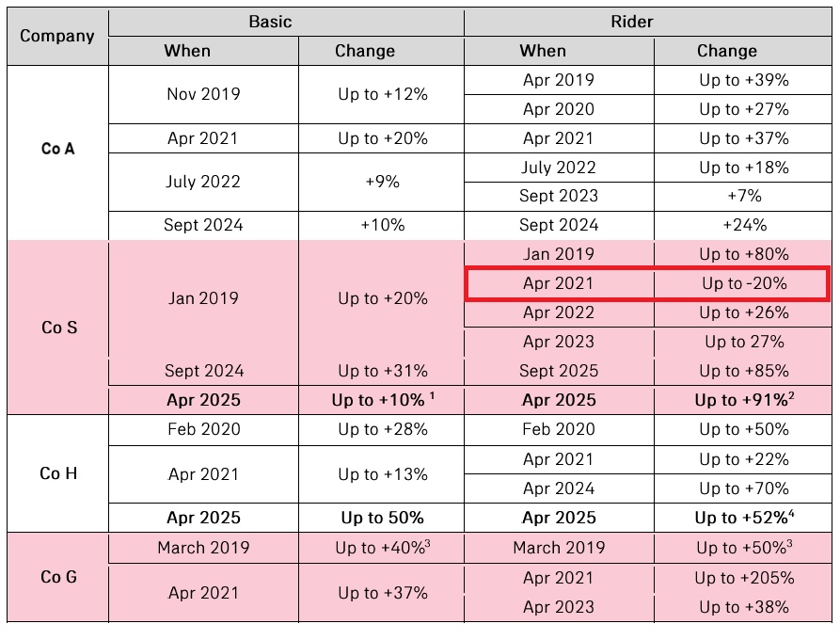Click the Apr 2024 rider date cell
Screen dimensions: 840x640
[559, 488]
